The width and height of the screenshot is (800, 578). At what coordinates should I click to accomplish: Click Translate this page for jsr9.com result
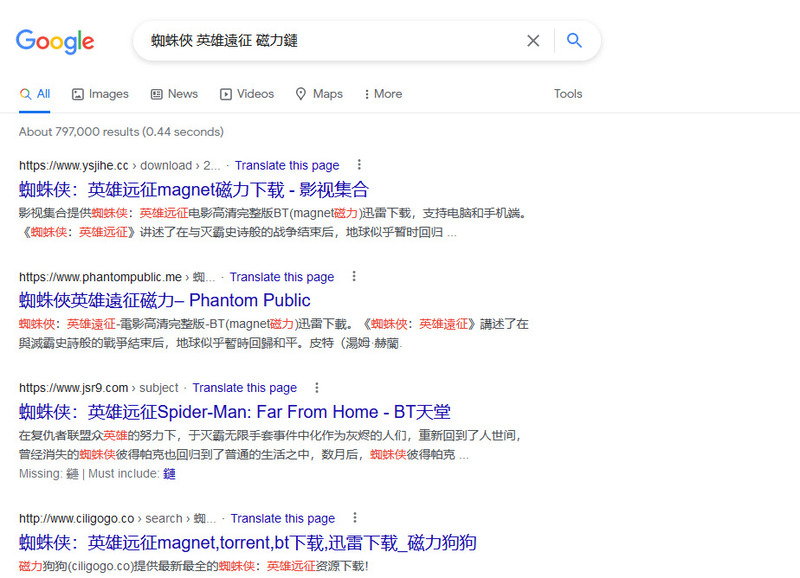click(x=244, y=388)
